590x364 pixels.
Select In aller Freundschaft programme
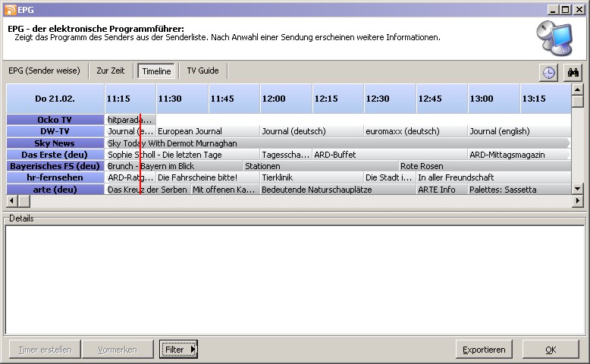point(494,177)
